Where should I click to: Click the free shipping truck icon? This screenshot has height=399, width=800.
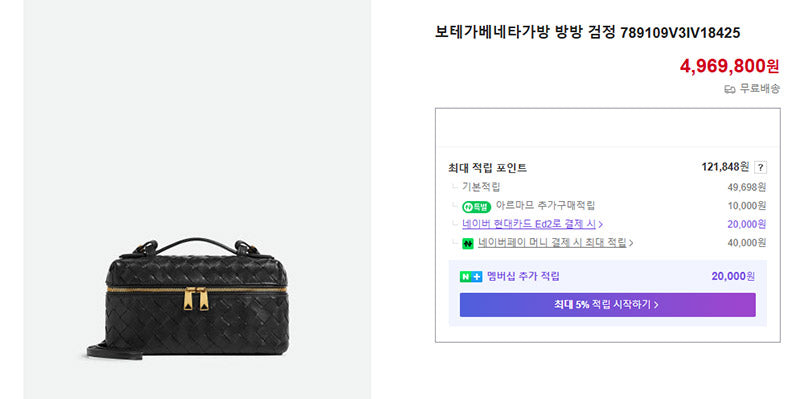click(x=730, y=90)
